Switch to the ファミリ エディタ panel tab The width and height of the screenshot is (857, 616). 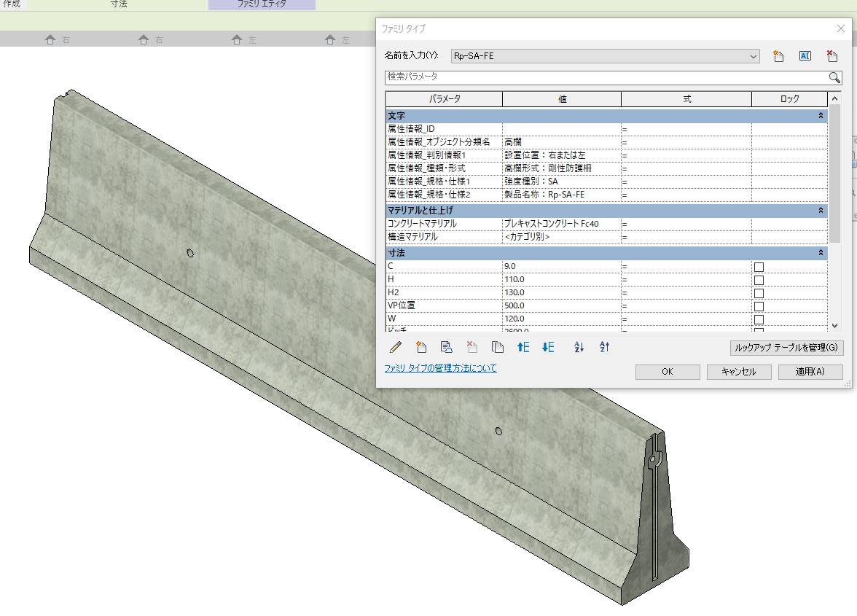point(262,4)
